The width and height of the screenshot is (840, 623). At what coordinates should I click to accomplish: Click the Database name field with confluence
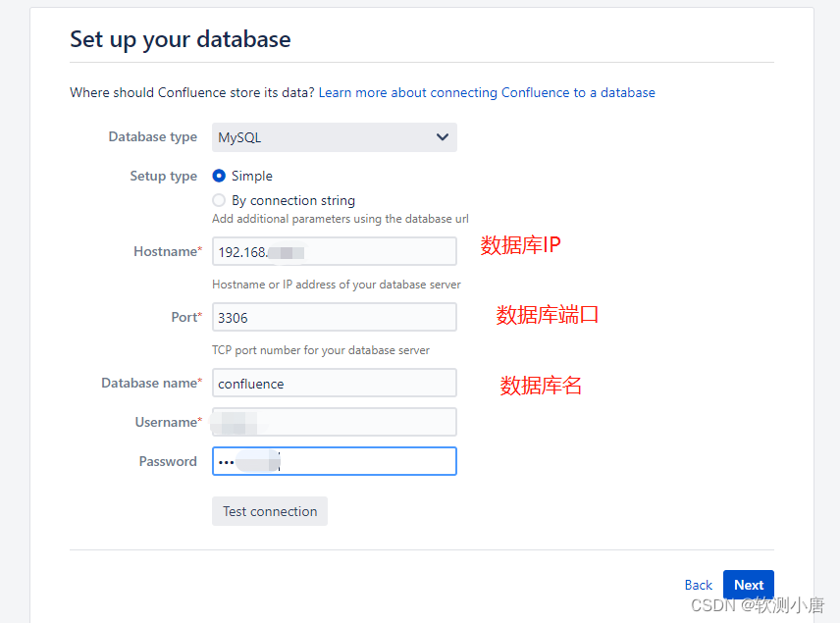(335, 383)
